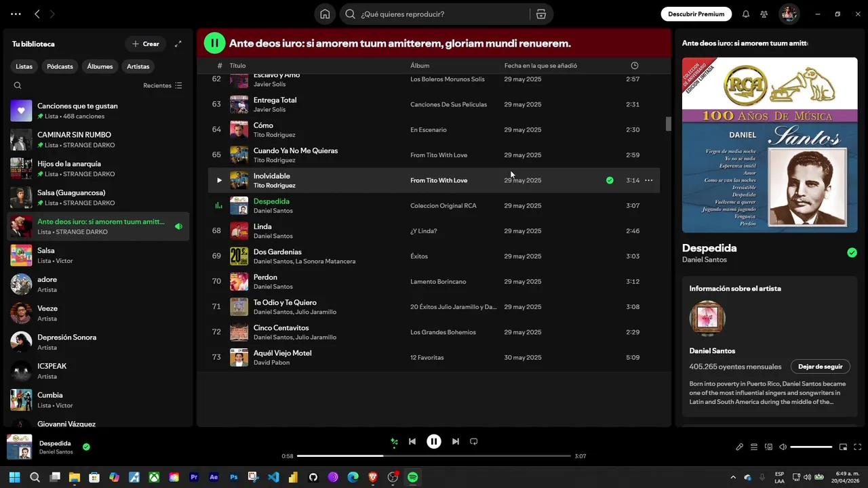Sort by Fecha en la que se añadió
Image resolution: width=868 pixels, height=488 pixels.
[x=540, y=66]
